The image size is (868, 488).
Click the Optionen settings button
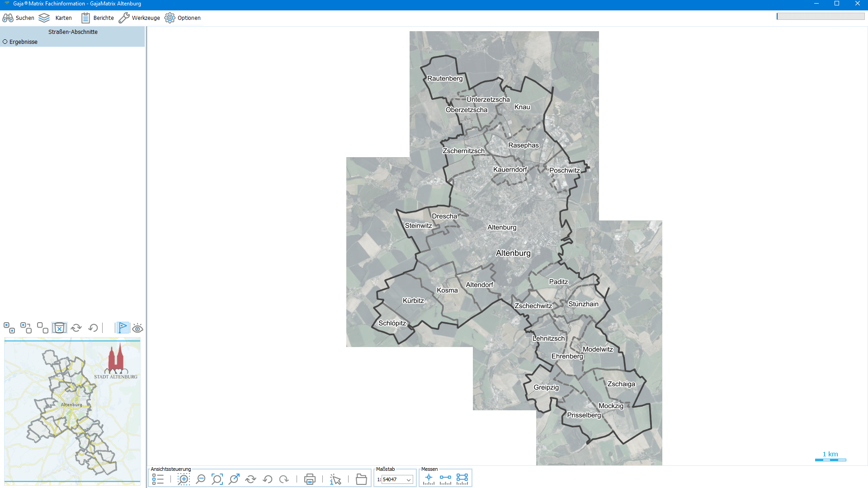[x=183, y=18]
